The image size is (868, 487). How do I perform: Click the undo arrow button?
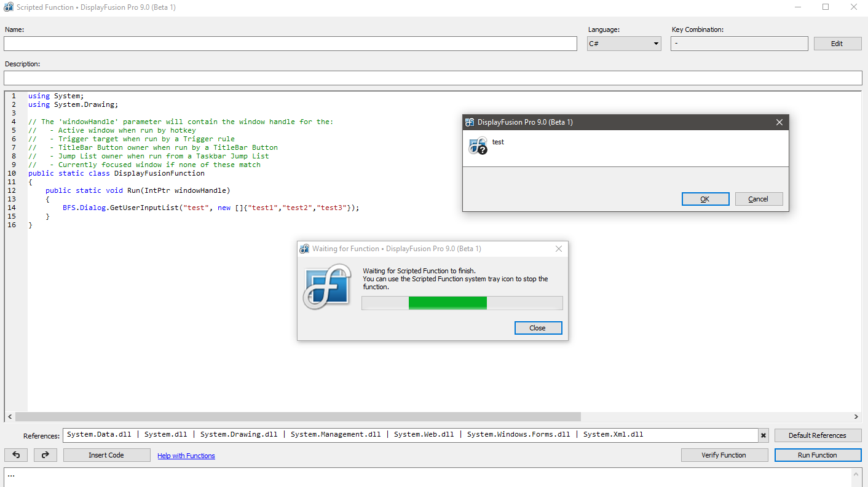16,455
